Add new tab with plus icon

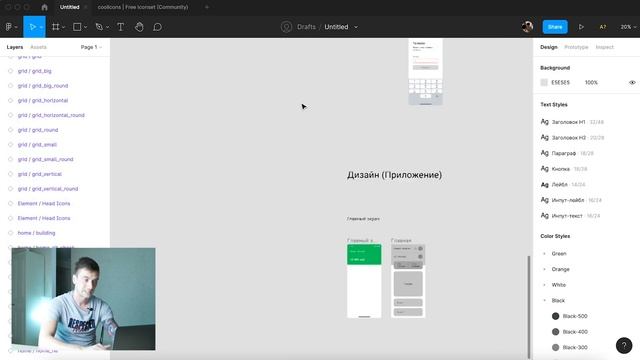pyautogui.click(x=207, y=7)
